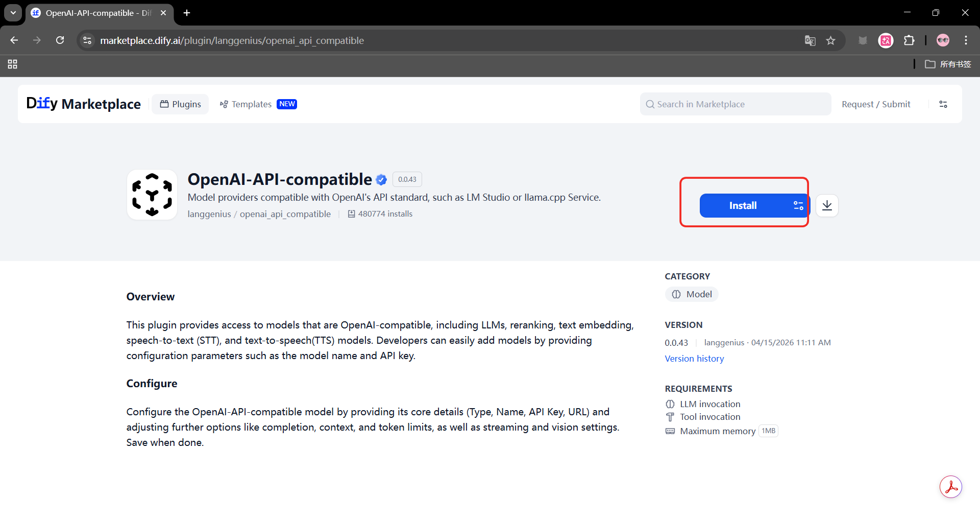The height and width of the screenshot is (521, 980).
Task: Go forward in browser history
Action: click(37, 40)
